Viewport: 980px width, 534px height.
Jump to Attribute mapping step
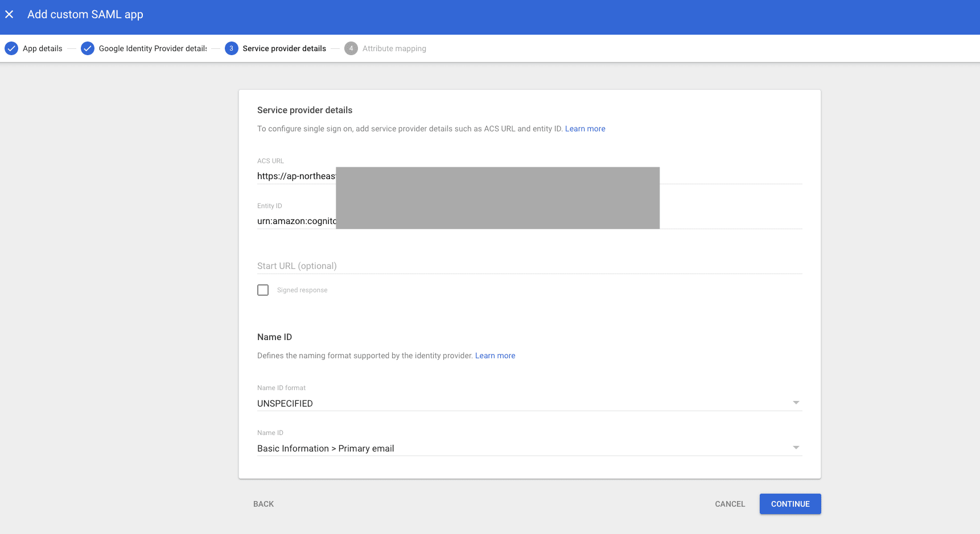pyautogui.click(x=394, y=48)
